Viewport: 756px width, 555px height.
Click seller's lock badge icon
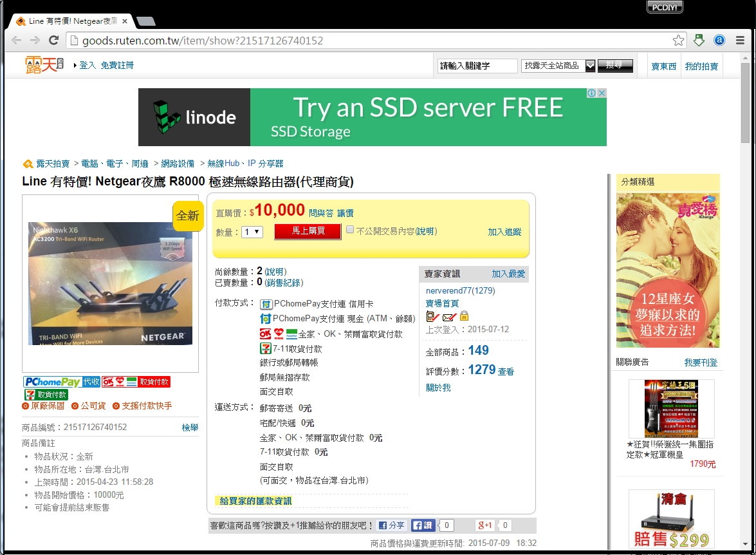pyautogui.click(x=464, y=316)
